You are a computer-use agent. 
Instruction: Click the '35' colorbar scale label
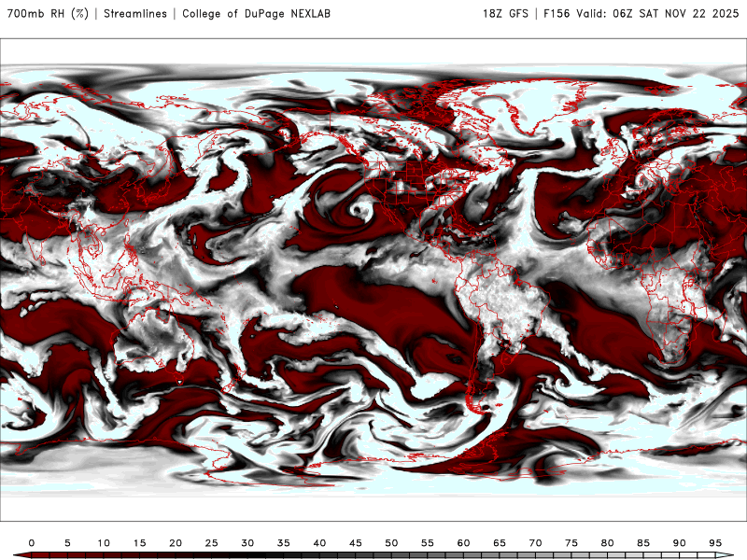[284, 543]
